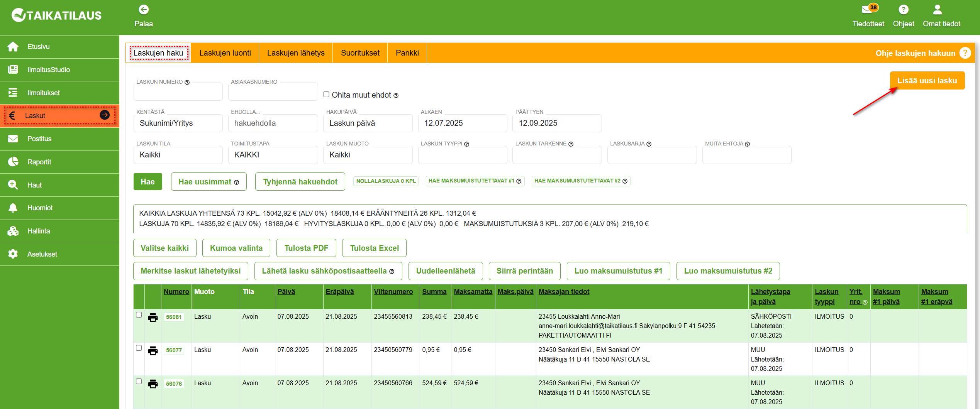Select checkbox for invoice 56081
Viewport: 980px width, 409px height.
(x=139, y=315)
